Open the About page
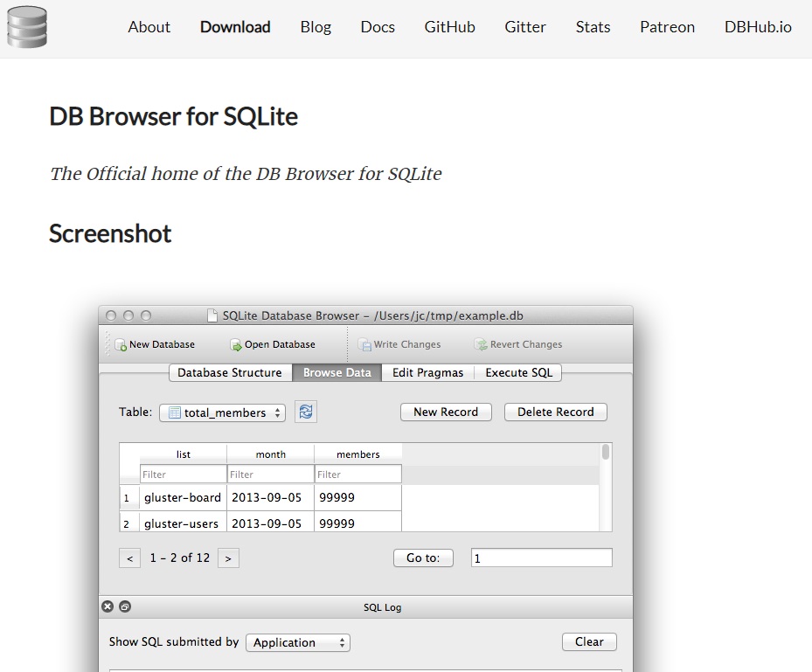This screenshot has height=672, width=812. point(149,27)
